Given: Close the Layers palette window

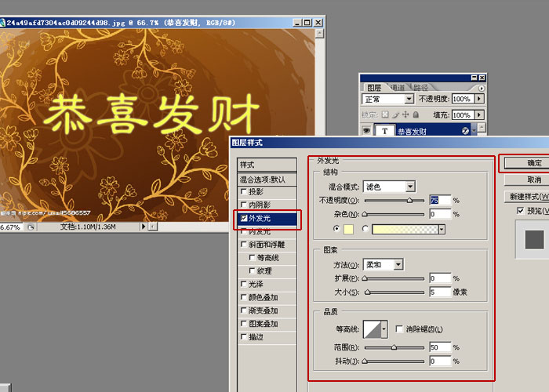Looking at the screenshot, I should click(482, 78).
